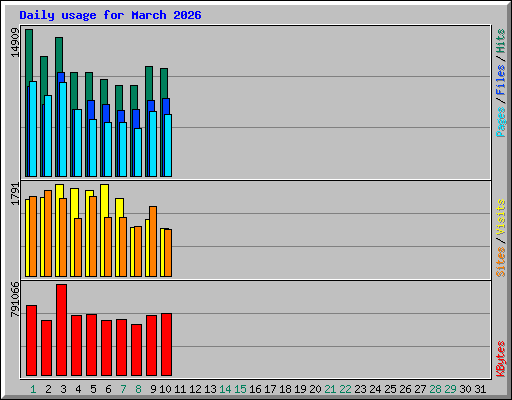Image resolution: width=512 pixels, height=400 pixels.
Task: Click day 4 on the date axis
Action: tap(78, 389)
